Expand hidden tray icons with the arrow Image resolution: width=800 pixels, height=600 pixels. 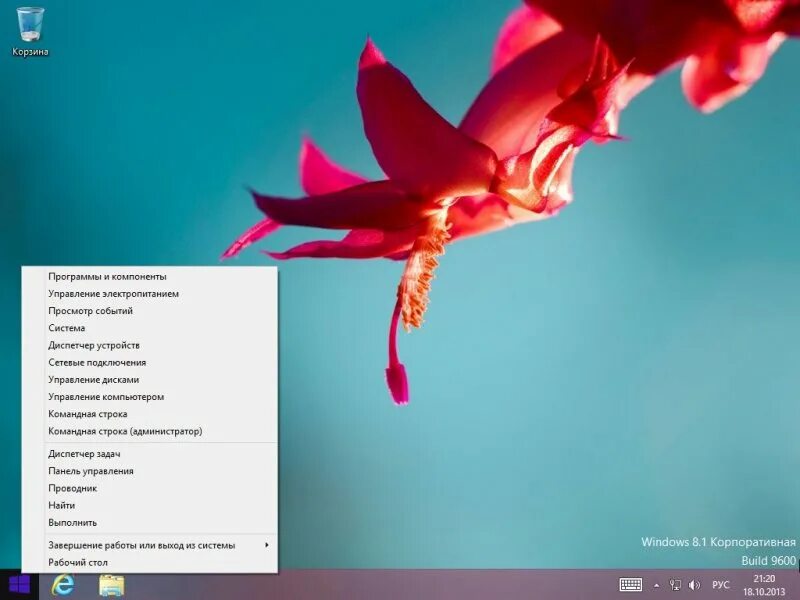pyautogui.click(x=655, y=585)
